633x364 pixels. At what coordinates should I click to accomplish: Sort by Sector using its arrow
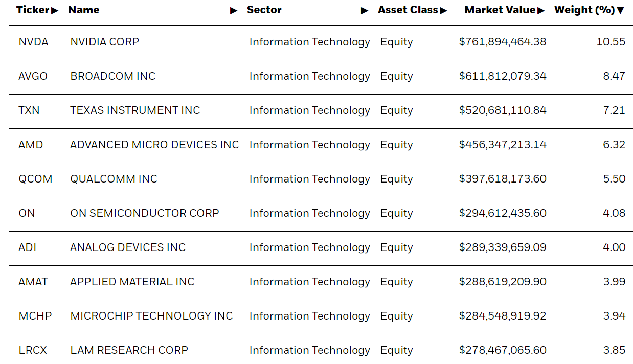click(365, 10)
